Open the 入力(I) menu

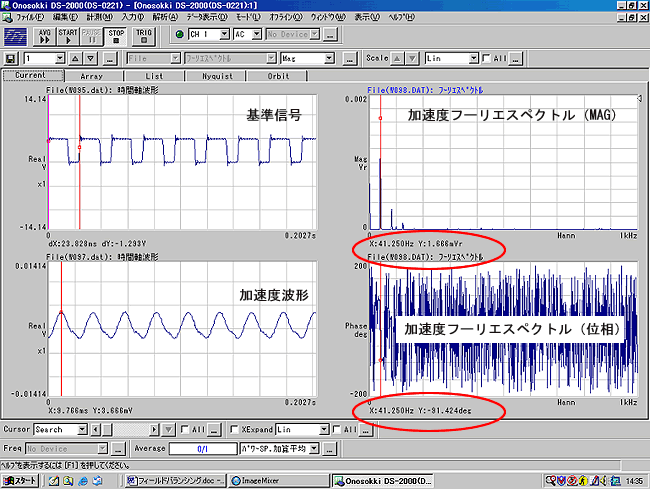point(133,17)
